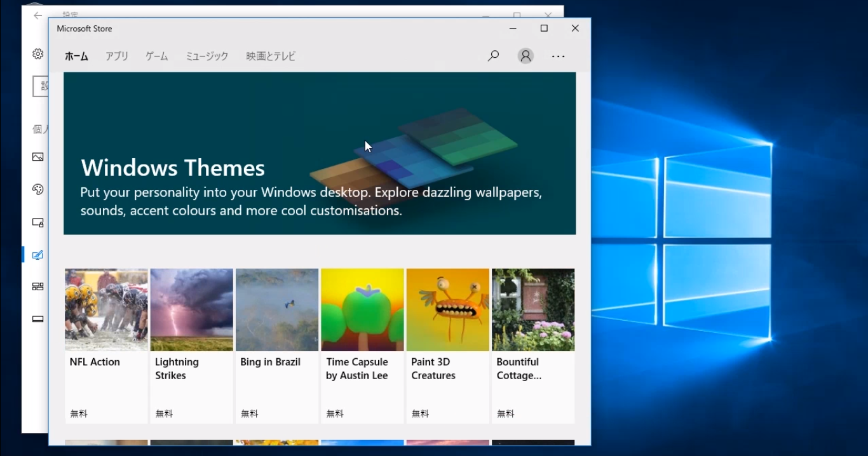Screen dimensions: 868x456
Task: Click the gear home icon in Settings
Action: 38,54
